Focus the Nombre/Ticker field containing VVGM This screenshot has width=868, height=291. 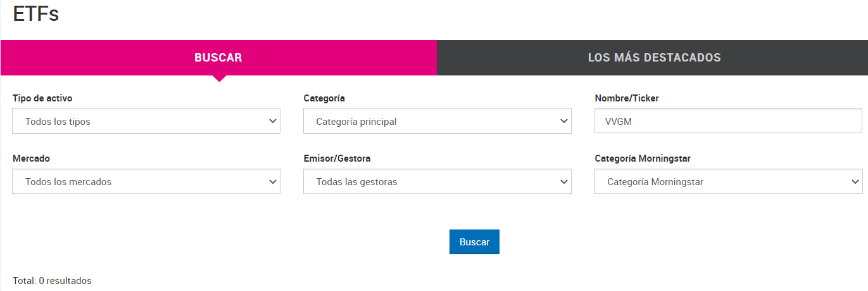[x=728, y=121]
